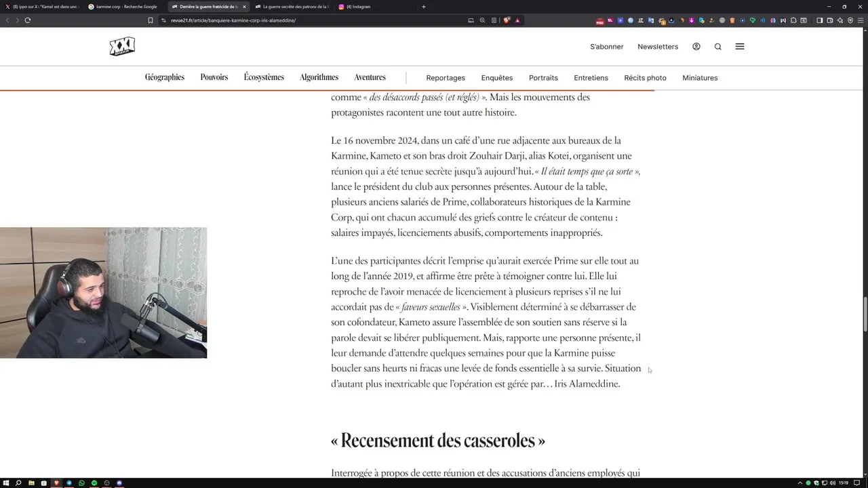This screenshot has width=868, height=488.
Task: Go to Enquêtes category
Action: 497,78
